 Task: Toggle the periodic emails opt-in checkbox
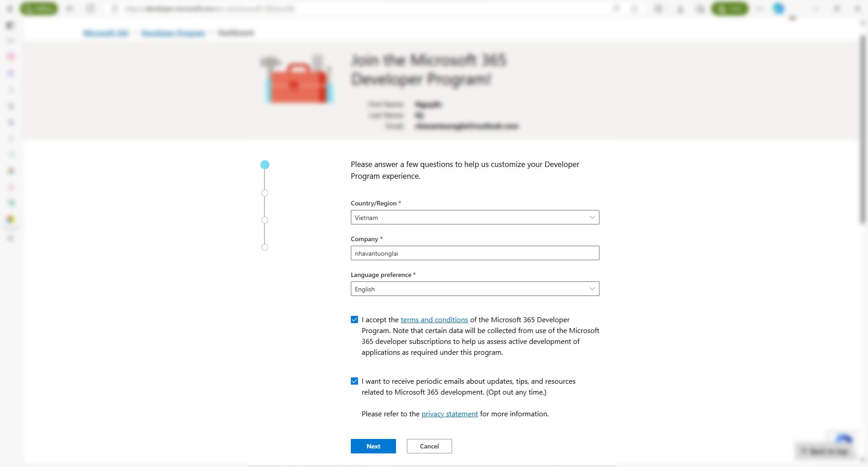pyautogui.click(x=354, y=381)
